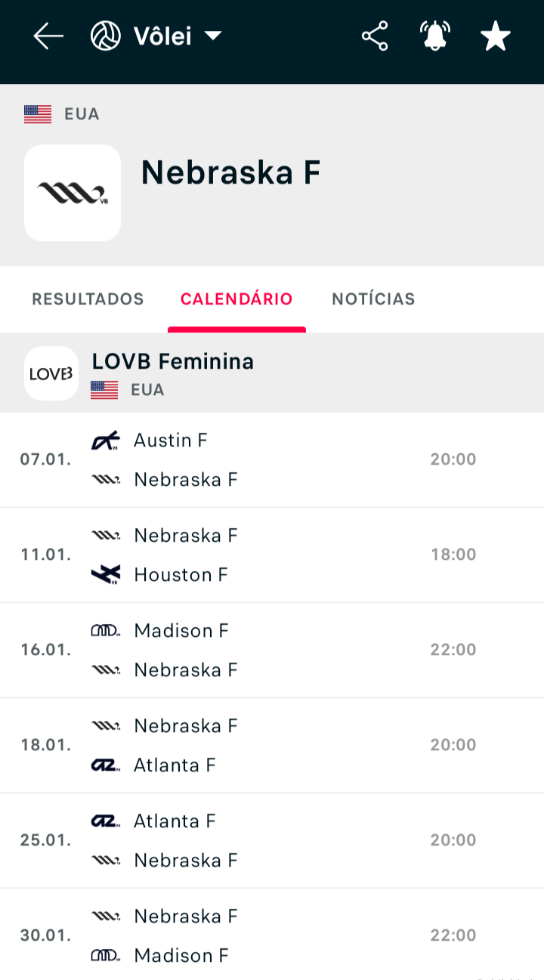
Task: Toggle the notification bell
Action: 435,36
